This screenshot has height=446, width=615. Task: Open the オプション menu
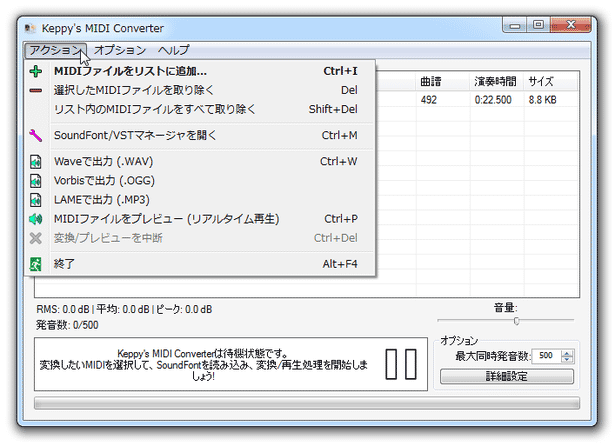coord(120,50)
